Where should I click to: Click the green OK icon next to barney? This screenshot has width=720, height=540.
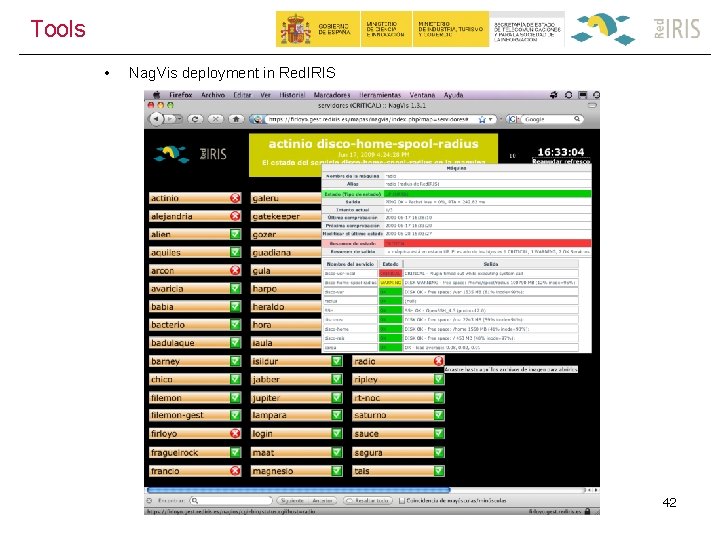click(235, 361)
